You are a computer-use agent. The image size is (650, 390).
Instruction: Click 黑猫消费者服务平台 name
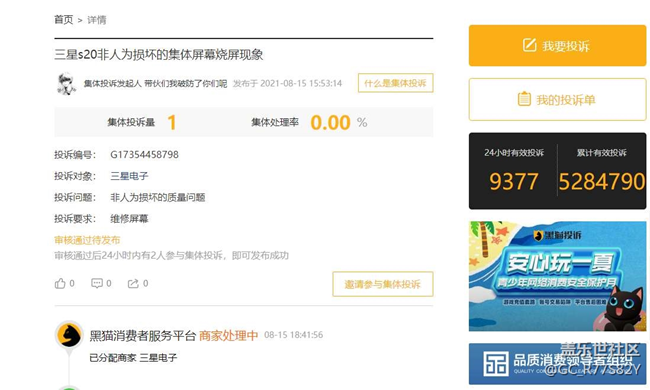143,335
